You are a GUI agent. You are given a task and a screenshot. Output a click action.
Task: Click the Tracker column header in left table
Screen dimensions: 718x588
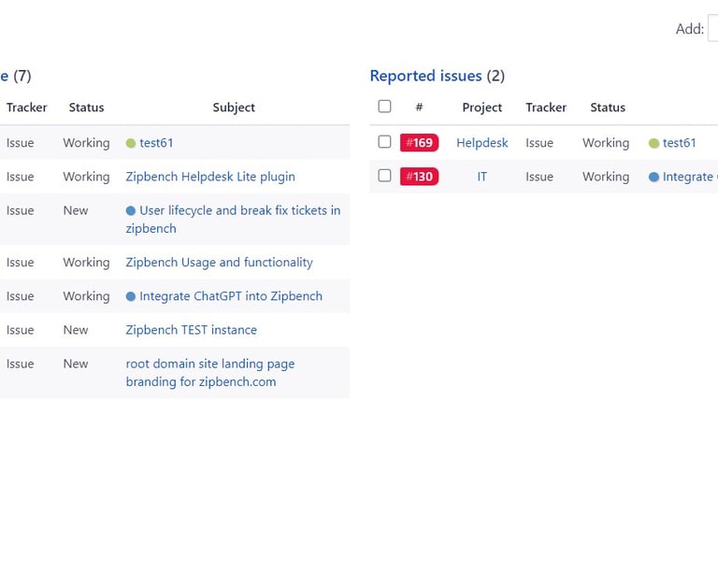pyautogui.click(x=26, y=108)
